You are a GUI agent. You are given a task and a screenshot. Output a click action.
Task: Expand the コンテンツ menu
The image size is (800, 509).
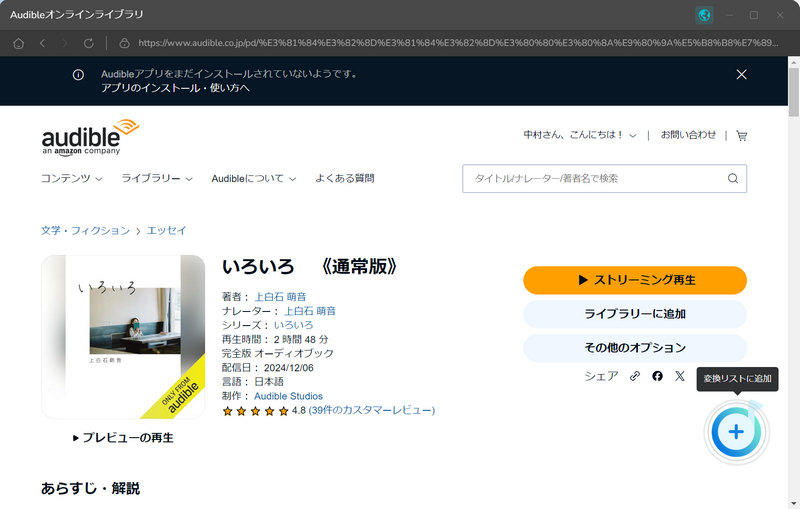71,179
